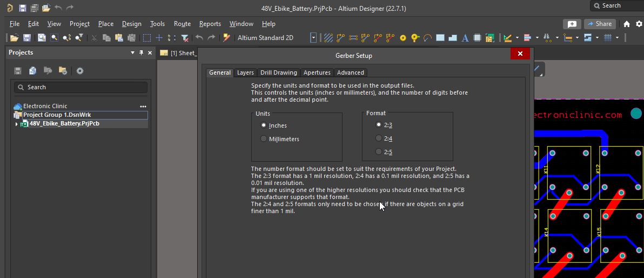Choose the 2:5 format option
This screenshot has height=278, width=644.
pos(379,152)
